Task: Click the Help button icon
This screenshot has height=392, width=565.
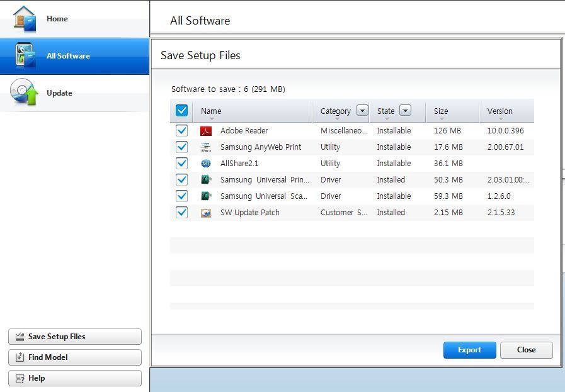Action: click(20, 378)
